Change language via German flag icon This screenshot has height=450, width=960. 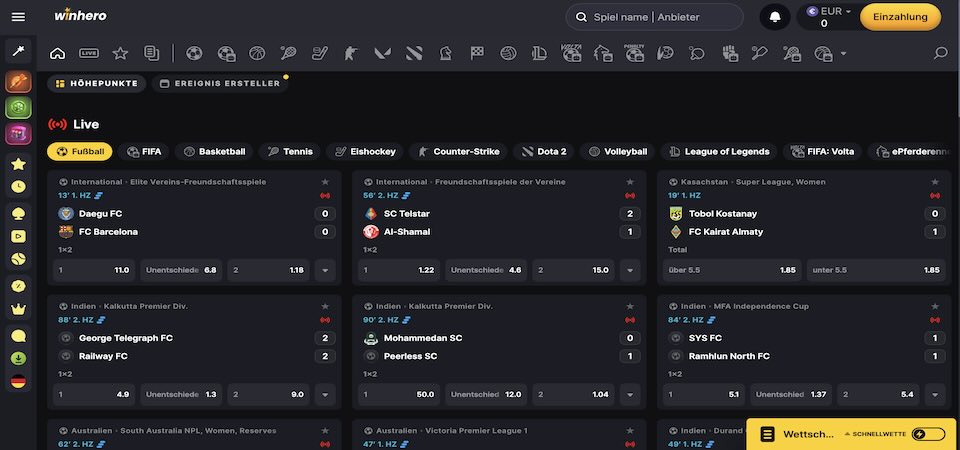(18, 381)
